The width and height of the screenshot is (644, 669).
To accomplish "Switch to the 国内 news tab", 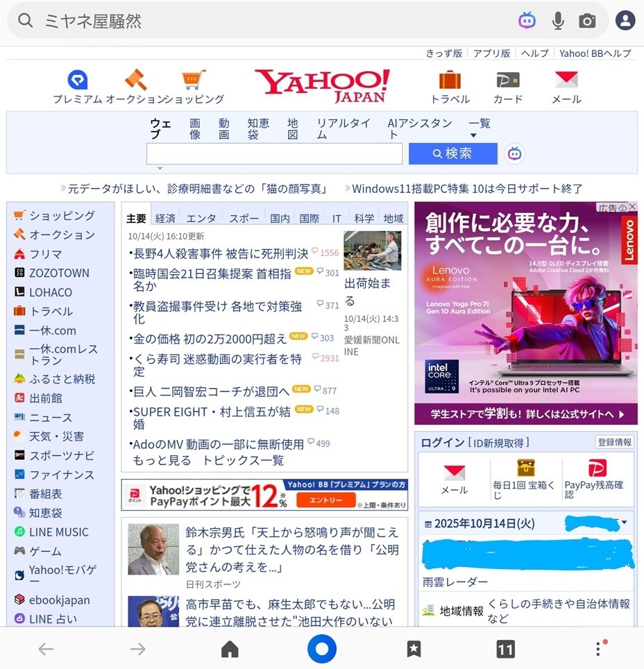I will 280,219.
